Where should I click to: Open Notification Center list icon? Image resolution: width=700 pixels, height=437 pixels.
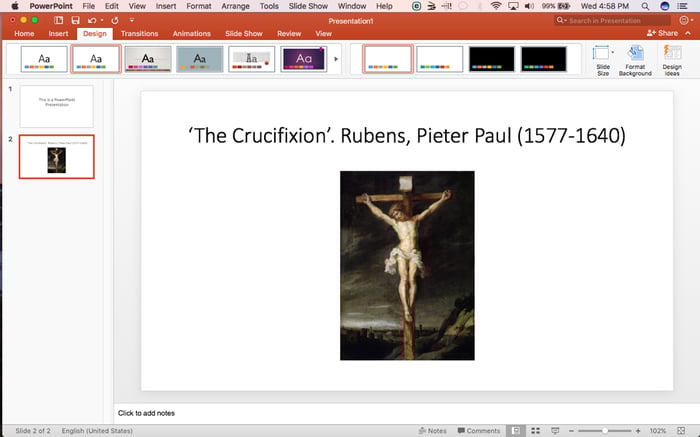coord(682,6)
